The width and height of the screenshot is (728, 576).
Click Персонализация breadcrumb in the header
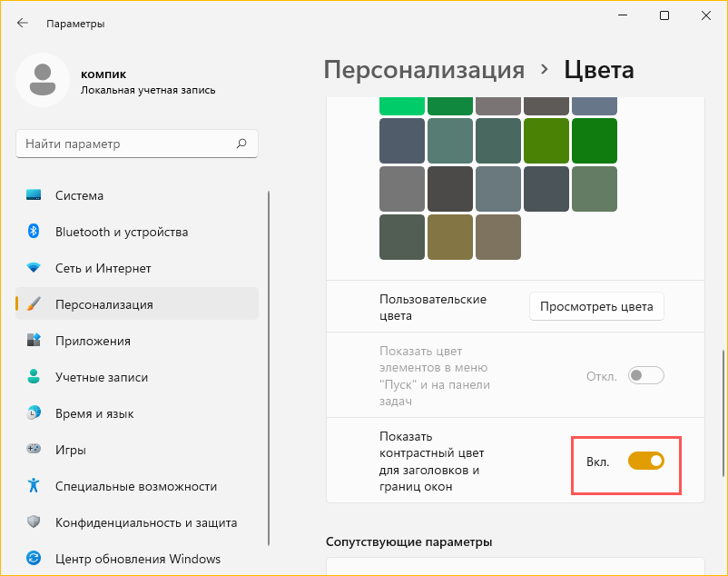[424, 70]
